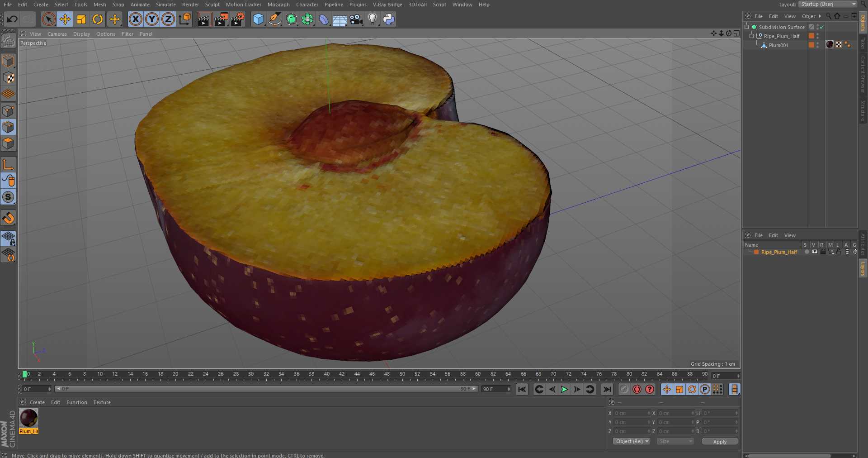Play the animation forward

point(564,389)
